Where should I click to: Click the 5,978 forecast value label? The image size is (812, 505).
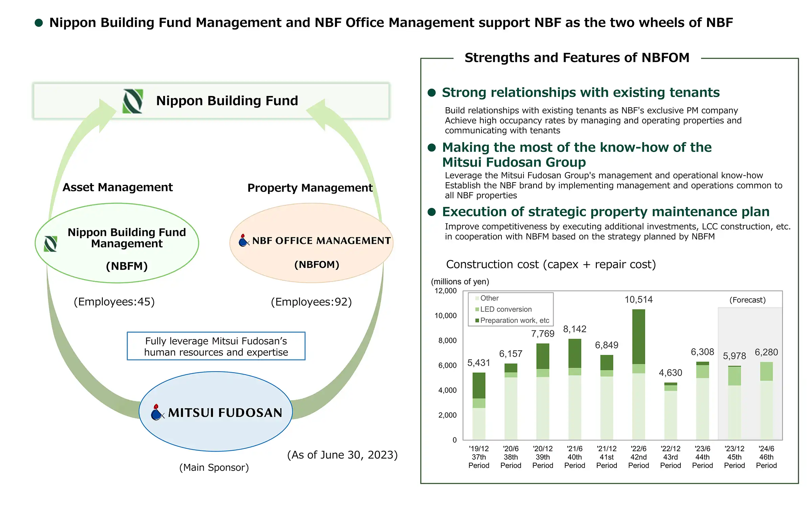click(x=735, y=356)
